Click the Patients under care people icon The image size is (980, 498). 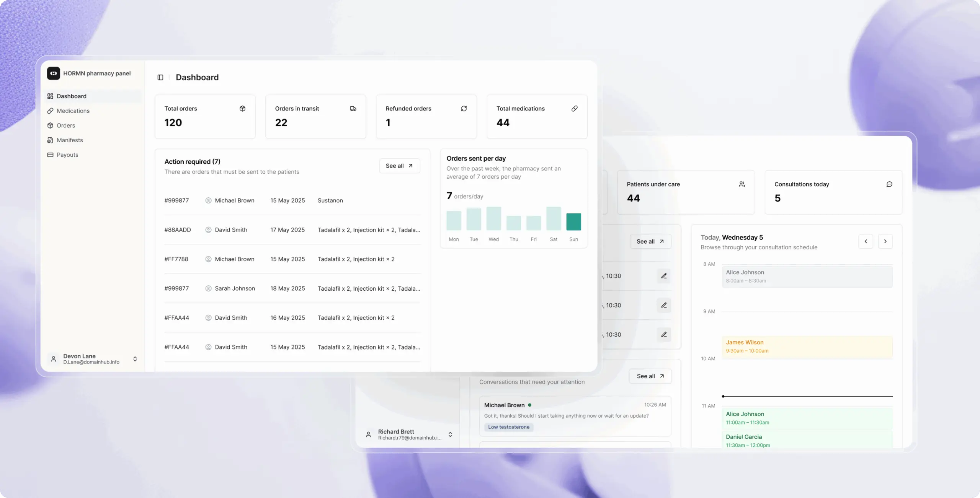coord(742,184)
